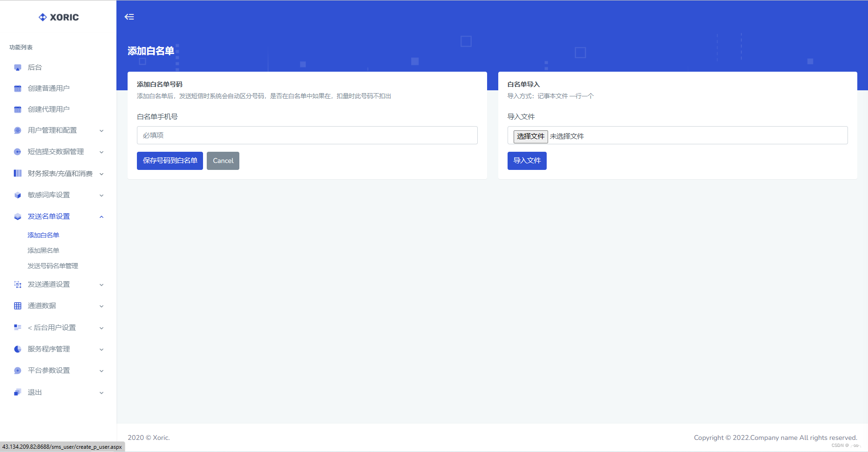Open 通道数据 menu label

click(x=42, y=306)
